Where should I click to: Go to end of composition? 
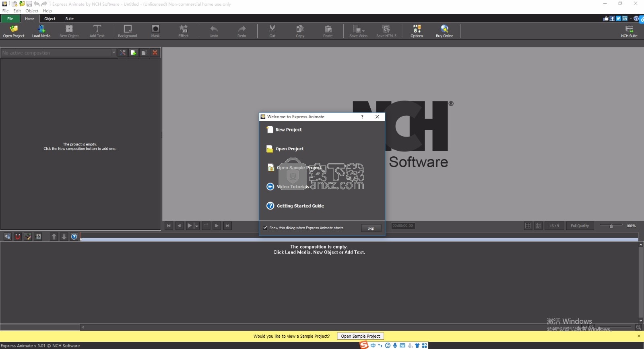[227, 226]
